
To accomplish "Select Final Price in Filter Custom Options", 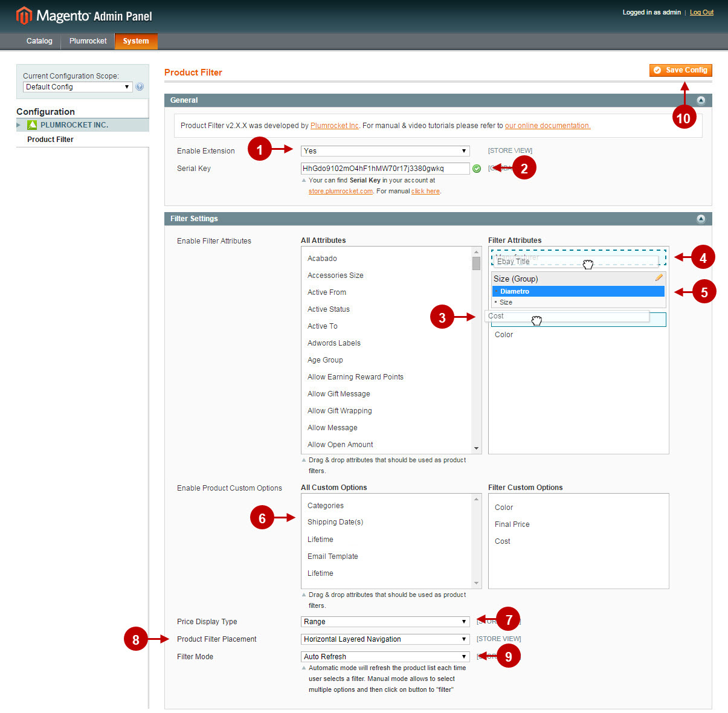I will [512, 524].
